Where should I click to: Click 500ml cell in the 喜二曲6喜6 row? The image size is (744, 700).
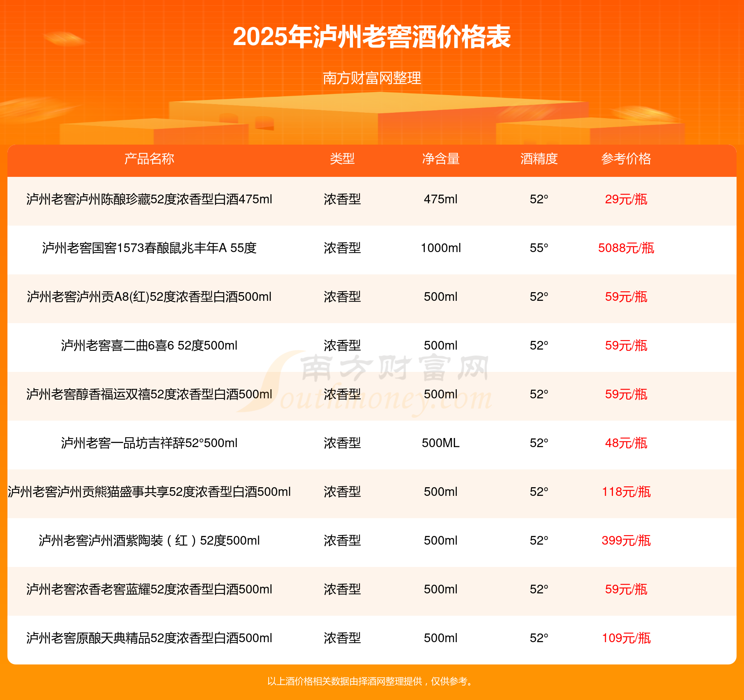[441, 345]
